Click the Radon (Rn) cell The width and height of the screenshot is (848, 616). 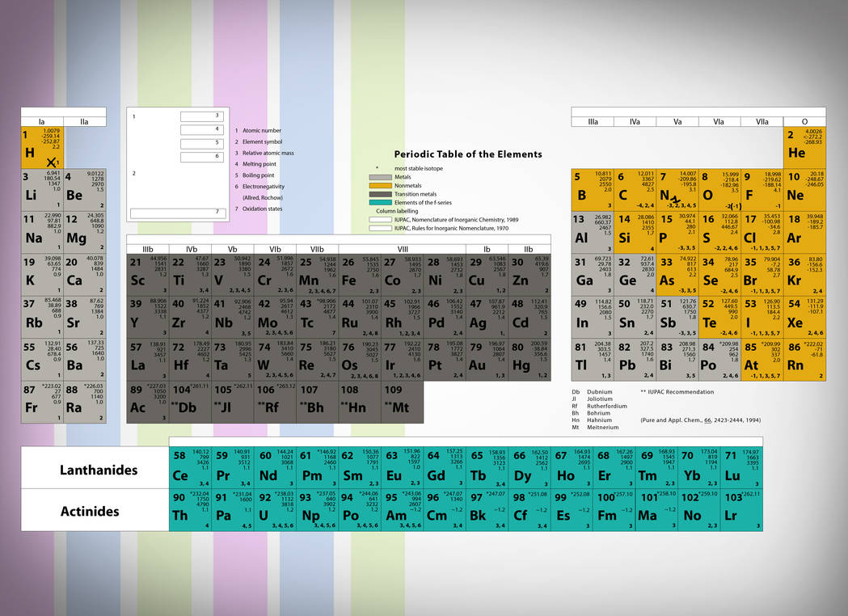[x=804, y=360]
